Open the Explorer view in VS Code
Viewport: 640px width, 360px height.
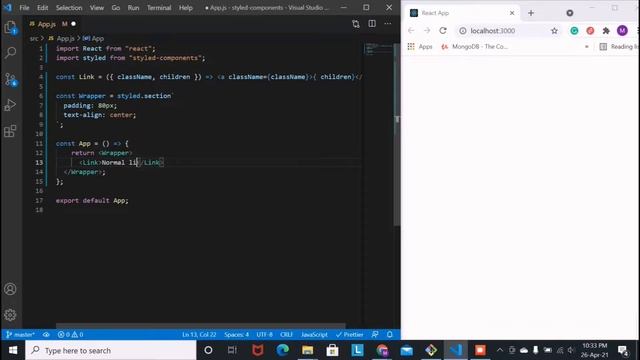pos(10,28)
